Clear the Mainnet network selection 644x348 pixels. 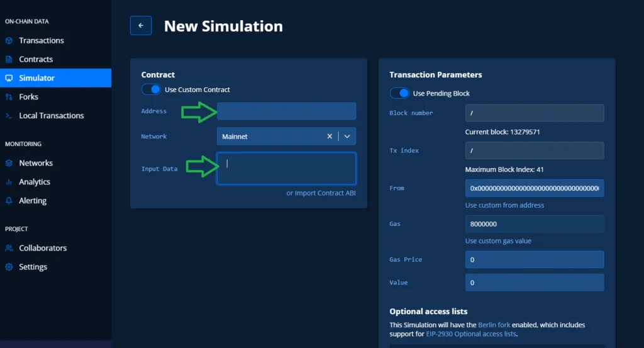coord(330,137)
